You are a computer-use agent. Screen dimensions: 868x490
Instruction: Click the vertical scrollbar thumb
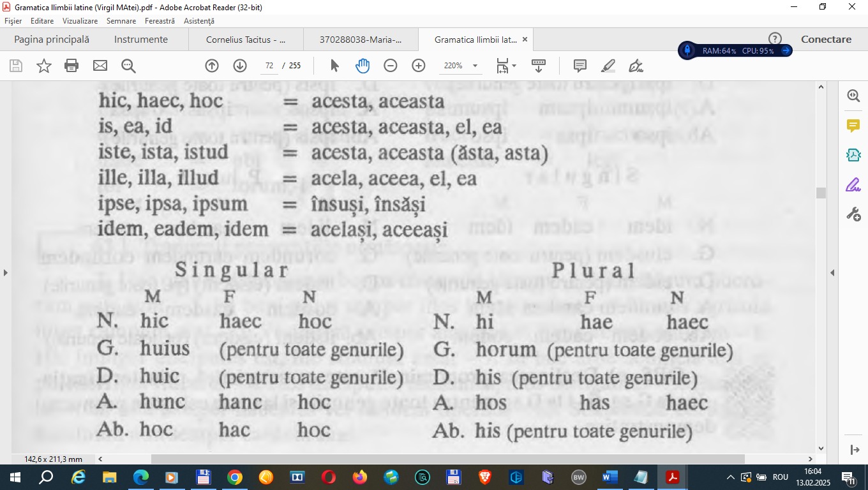[821, 193]
